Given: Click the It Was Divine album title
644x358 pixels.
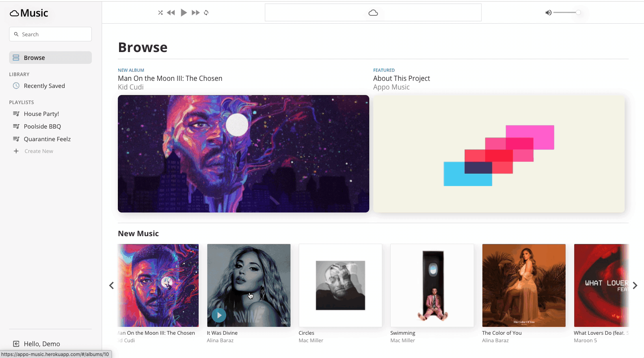Looking at the screenshot, I should [222, 333].
